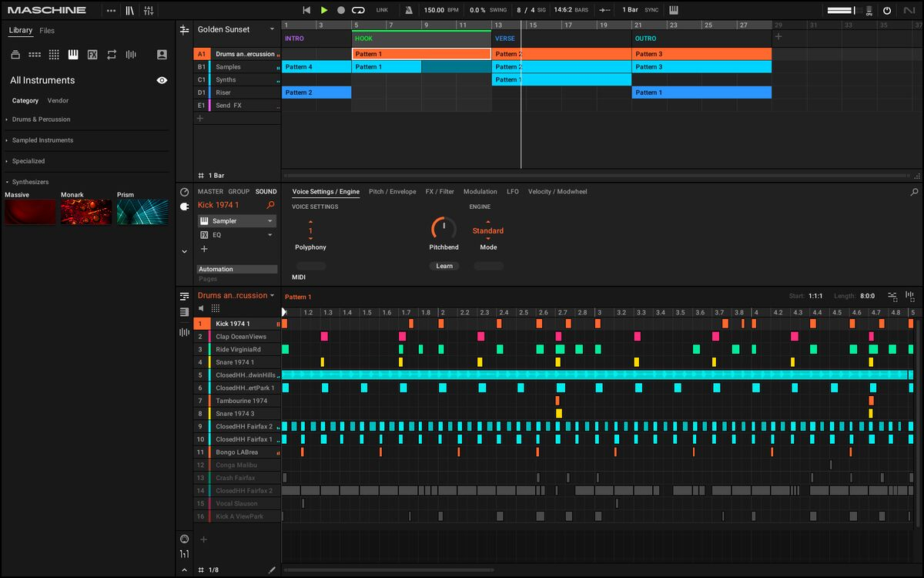Open the mixer view icon

point(149,11)
